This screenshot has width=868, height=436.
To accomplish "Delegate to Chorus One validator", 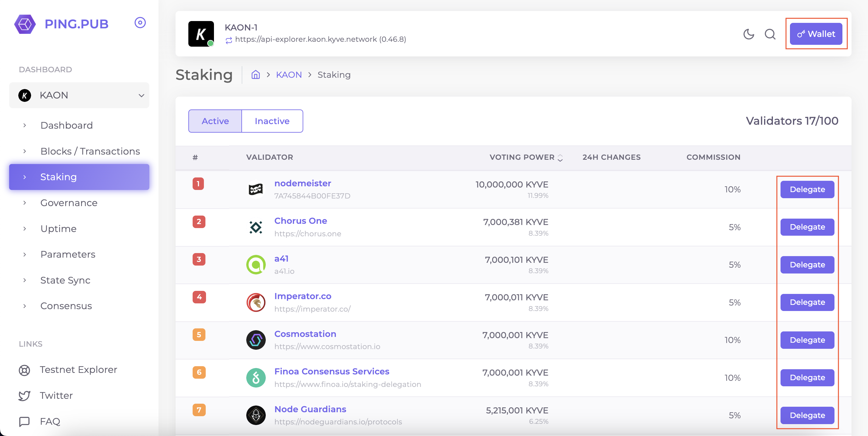I will pyautogui.click(x=807, y=227).
